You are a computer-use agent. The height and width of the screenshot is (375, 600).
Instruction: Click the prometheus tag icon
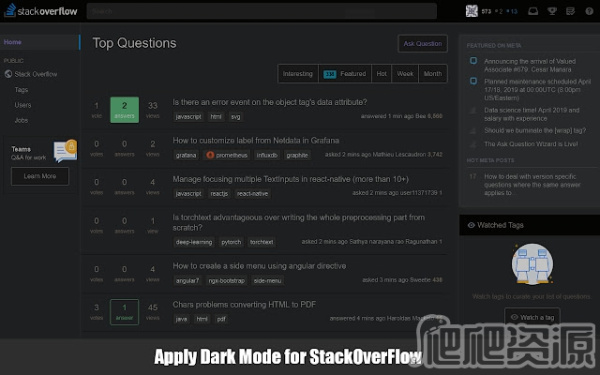(210, 155)
